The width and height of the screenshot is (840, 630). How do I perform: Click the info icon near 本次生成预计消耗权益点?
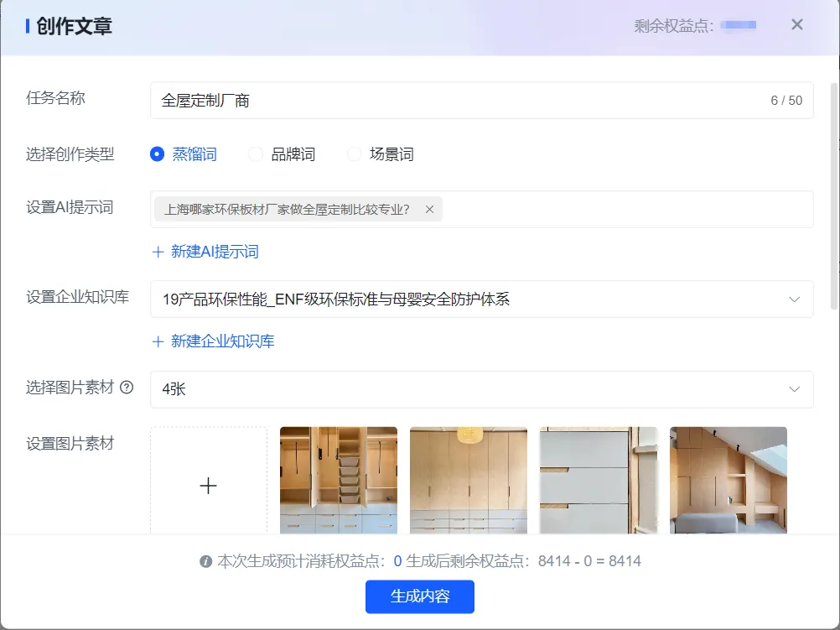coord(206,562)
